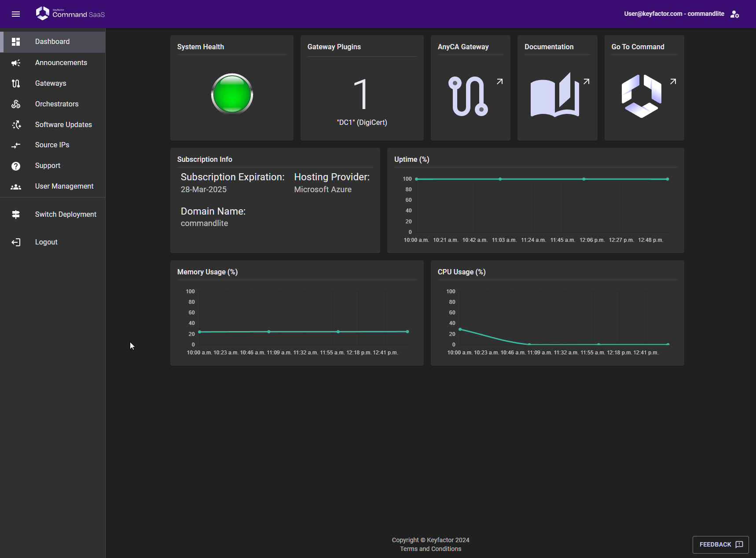Click the green System Health indicator
This screenshot has height=558, width=756.
pyautogui.click(x=232, y=94)
